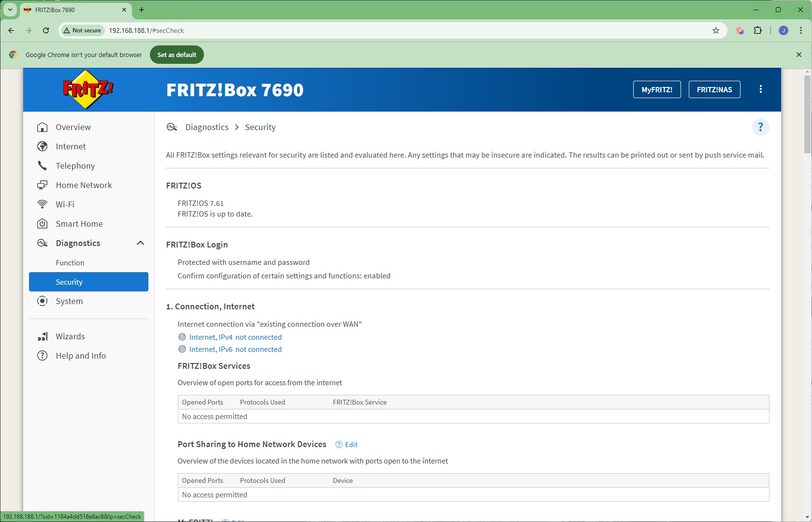Open the Home Network menu
Screen dimensions: 812x522
[x=84, y=185]
